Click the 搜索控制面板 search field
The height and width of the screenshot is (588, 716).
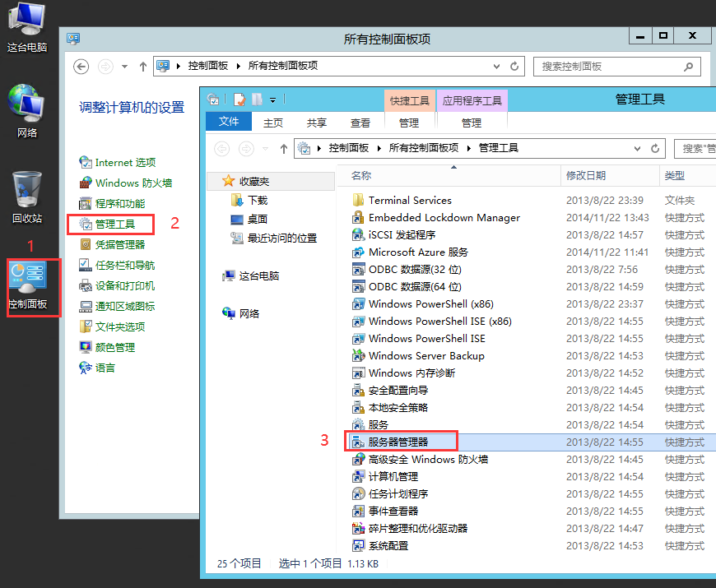617,67
